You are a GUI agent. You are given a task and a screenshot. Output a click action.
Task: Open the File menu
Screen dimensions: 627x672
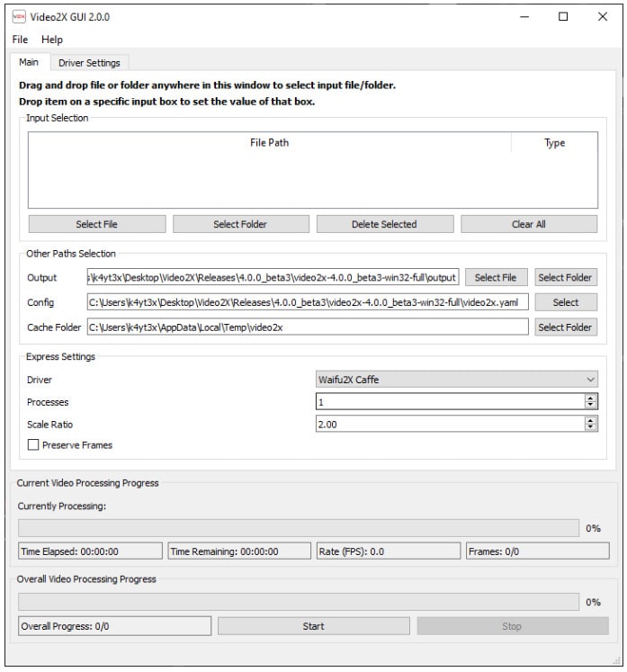20,40
